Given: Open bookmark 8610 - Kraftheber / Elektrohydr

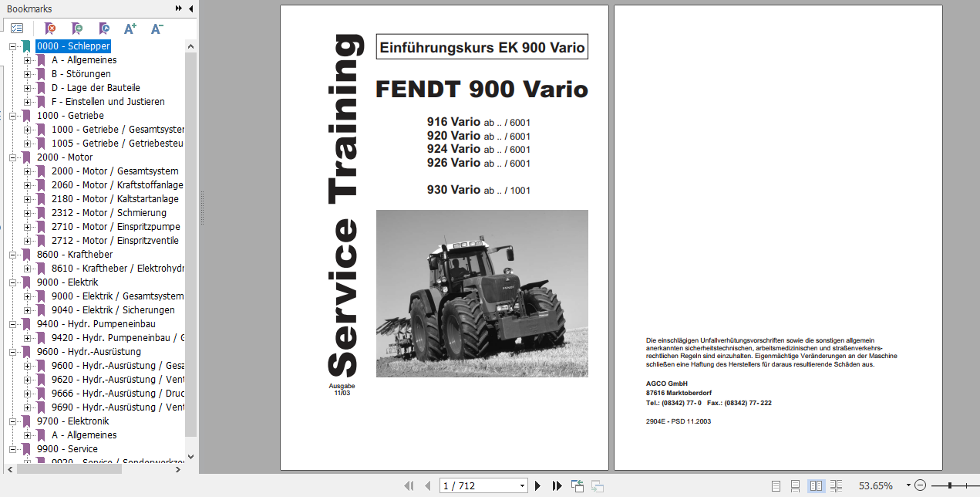Looking at the screenshot, I should pyautogui.click(x=118, y=269).
